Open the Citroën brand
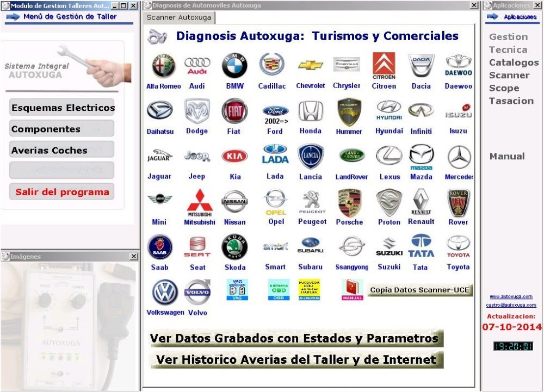This screenshot has height=392, width=544. point(384,66)
